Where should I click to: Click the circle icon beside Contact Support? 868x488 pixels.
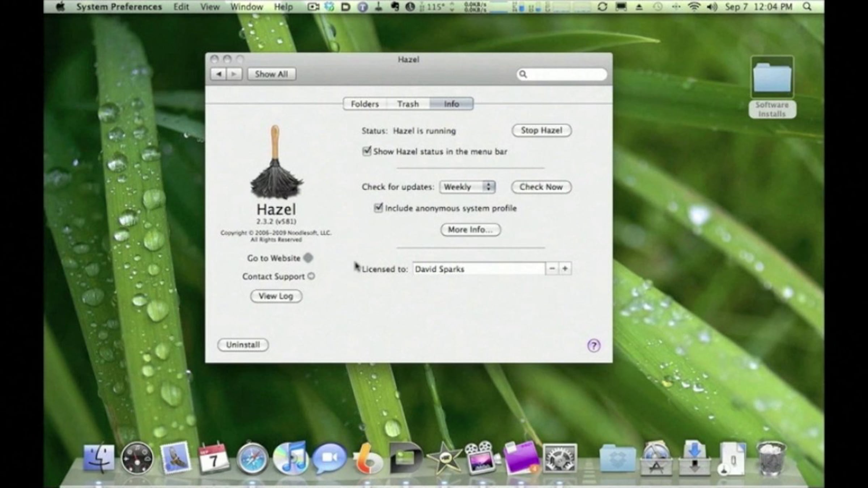point(311,276)
